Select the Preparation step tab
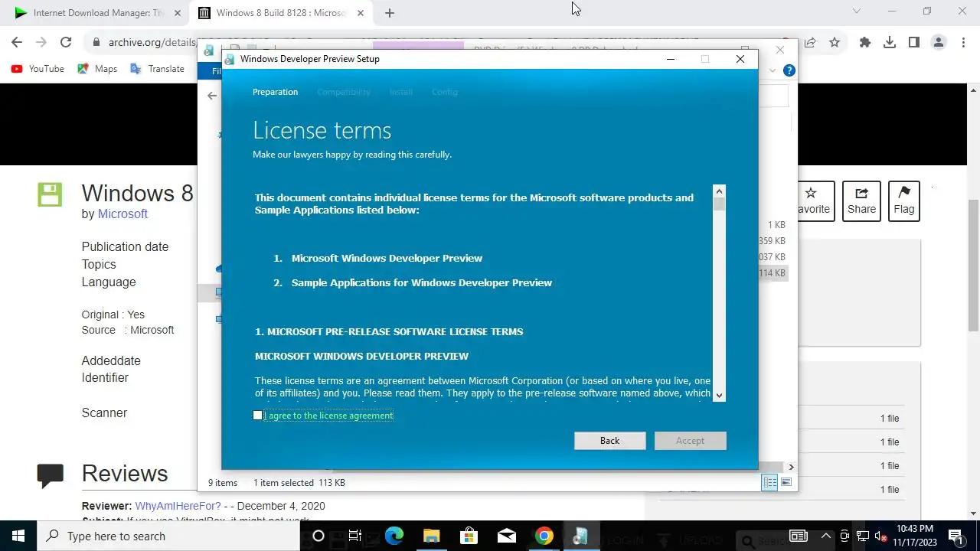Screen dimensions: 980x551 275,92
